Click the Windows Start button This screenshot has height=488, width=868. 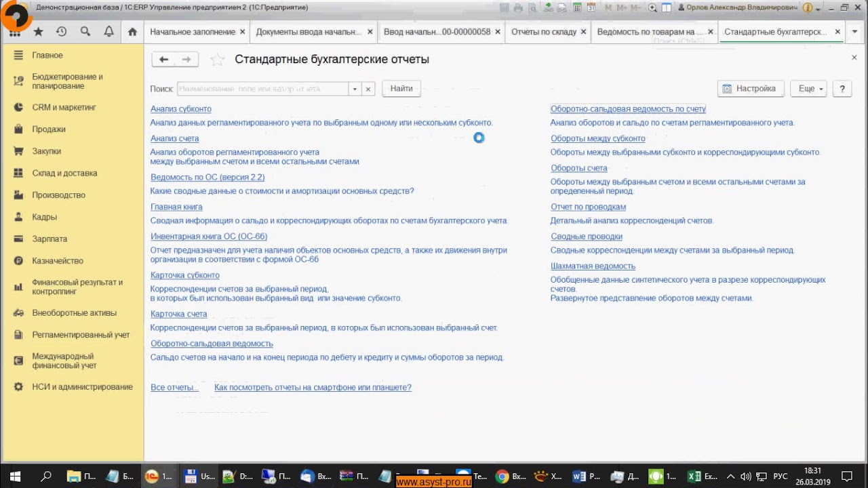(15, 476)
